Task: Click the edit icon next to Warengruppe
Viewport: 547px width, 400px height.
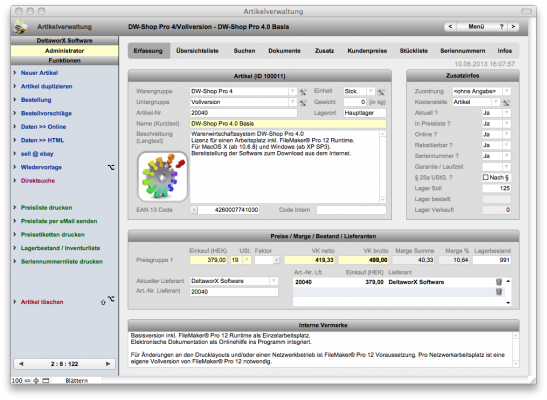Action: point(303,92)
